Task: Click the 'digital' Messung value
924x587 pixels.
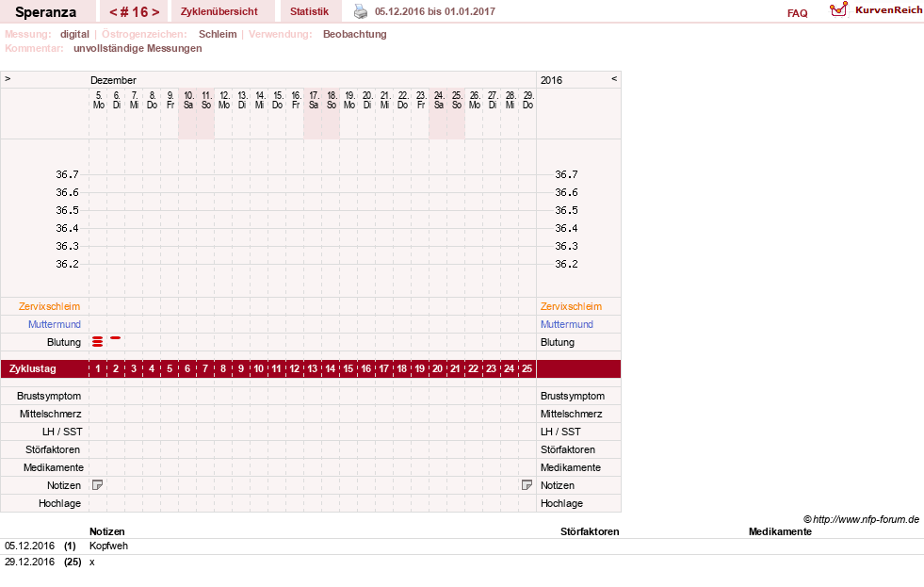Action: coord(74,34)
